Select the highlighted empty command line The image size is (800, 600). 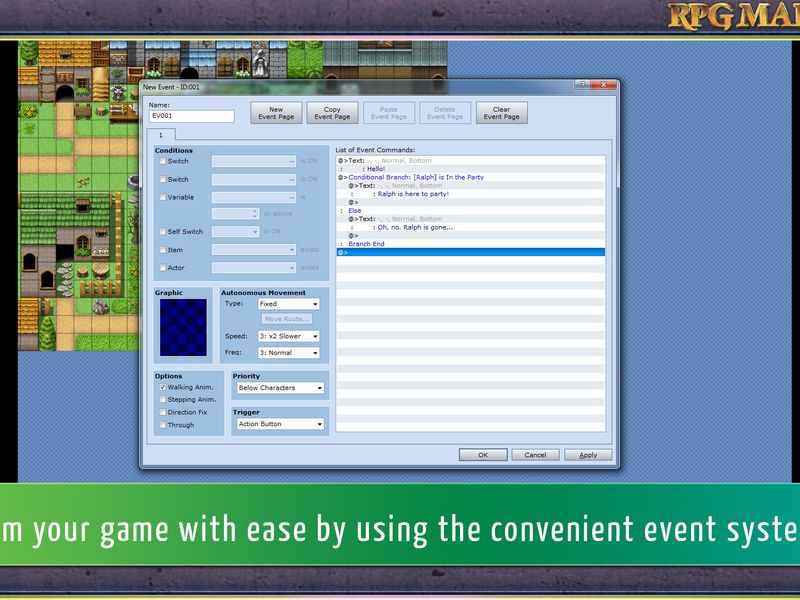[x=471, y=253]
